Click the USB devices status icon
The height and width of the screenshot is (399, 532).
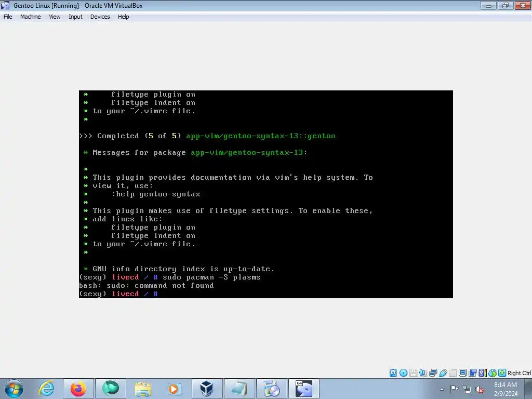click(x=443, y=373)
